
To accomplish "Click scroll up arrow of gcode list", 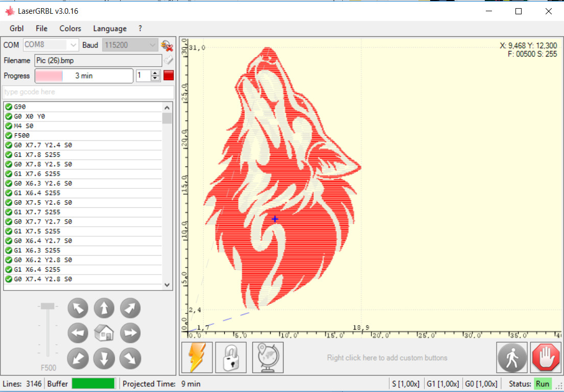I will tap(167, 107).
